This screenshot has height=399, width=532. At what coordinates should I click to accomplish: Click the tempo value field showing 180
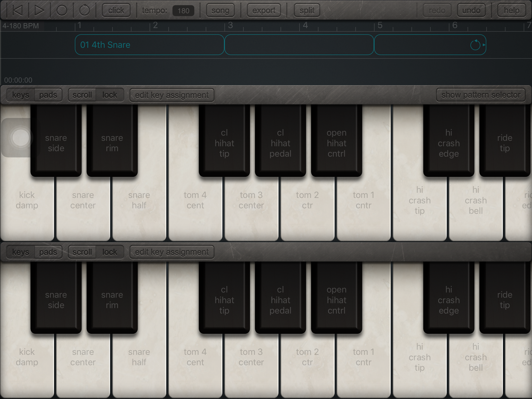183,11
